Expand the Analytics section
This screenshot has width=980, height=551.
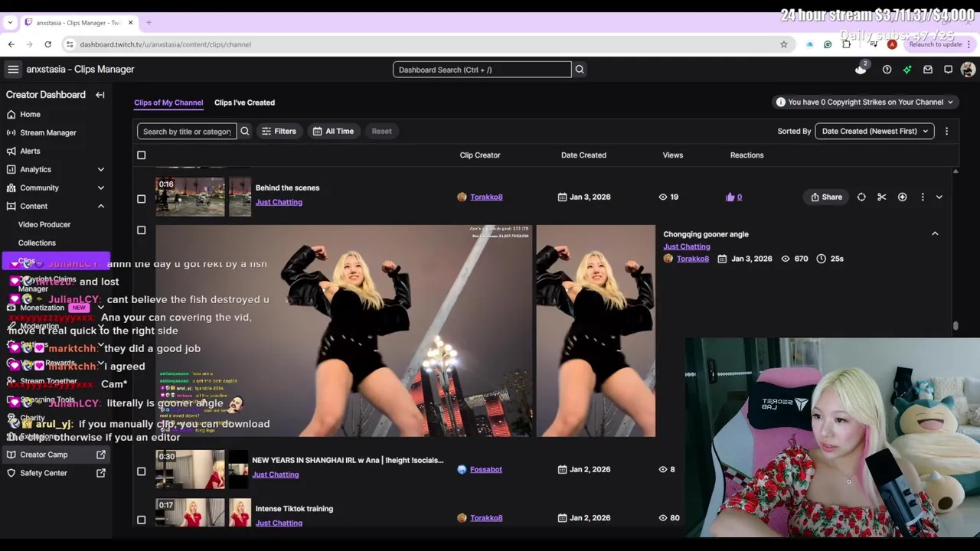[x=100, y=169]
